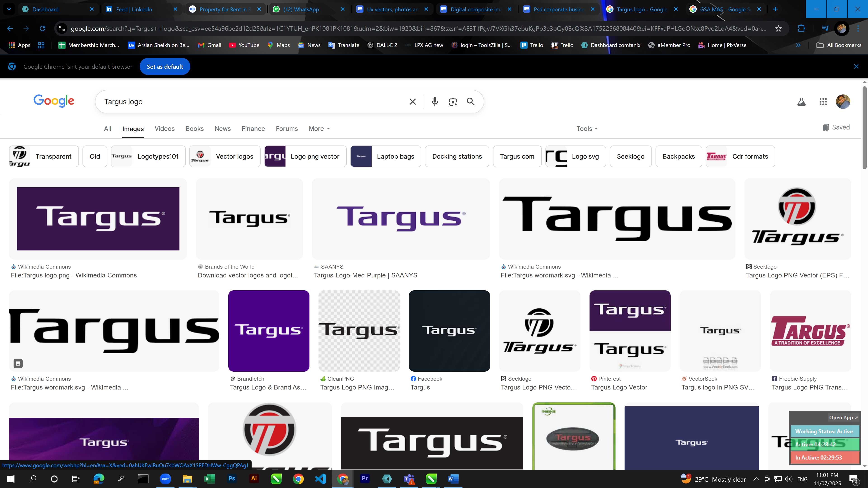Open the purple Targus logo Wikimedia Commons thumbnail
The height and width of the screenshot is (488, 868).
(x=98, y=219)
